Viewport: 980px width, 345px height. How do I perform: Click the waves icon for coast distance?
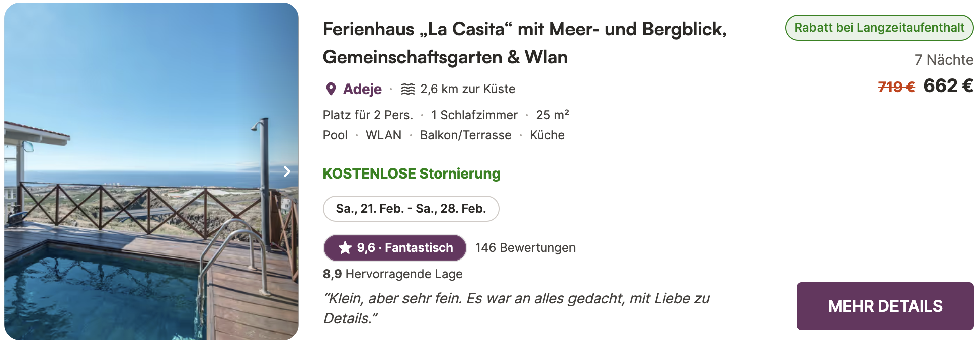[407, 89]
